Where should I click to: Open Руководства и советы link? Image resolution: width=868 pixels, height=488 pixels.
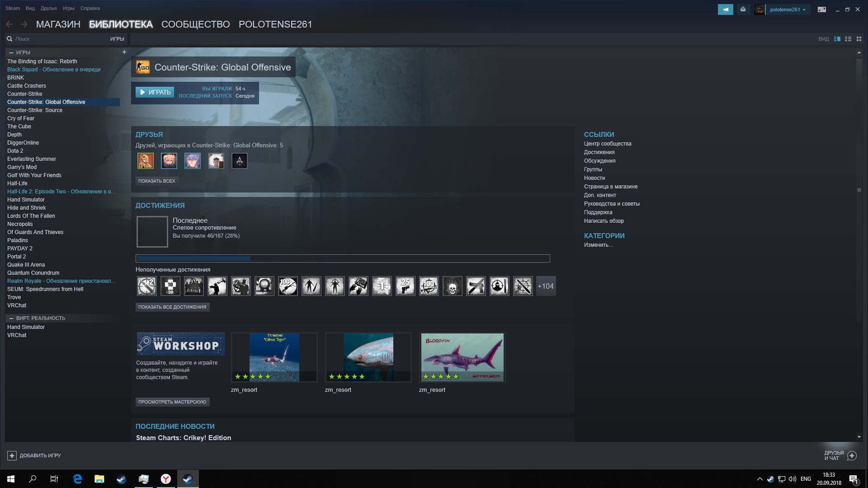612,204
